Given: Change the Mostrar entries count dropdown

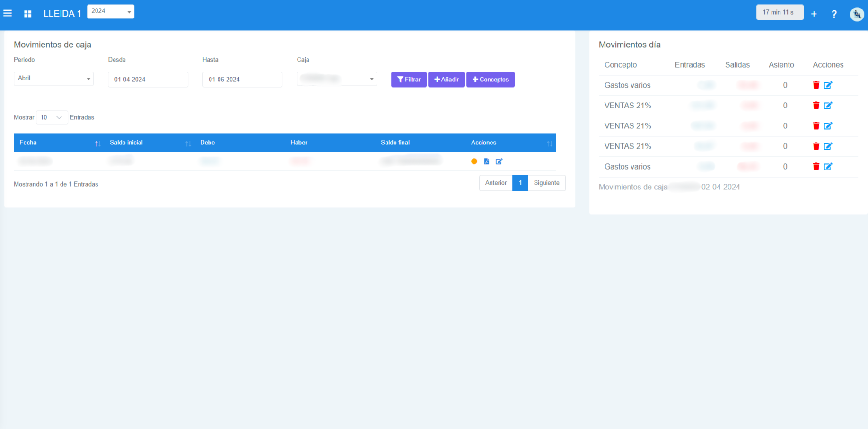Looking at the screenshot, I should (52, 117).
